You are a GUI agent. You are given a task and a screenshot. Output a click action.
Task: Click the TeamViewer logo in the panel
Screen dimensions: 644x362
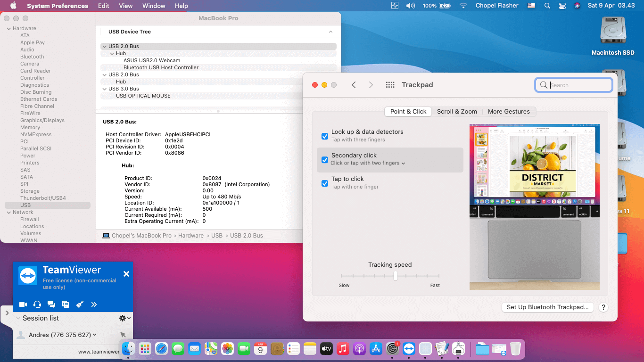pyautogui.click(x=28, y=276)
